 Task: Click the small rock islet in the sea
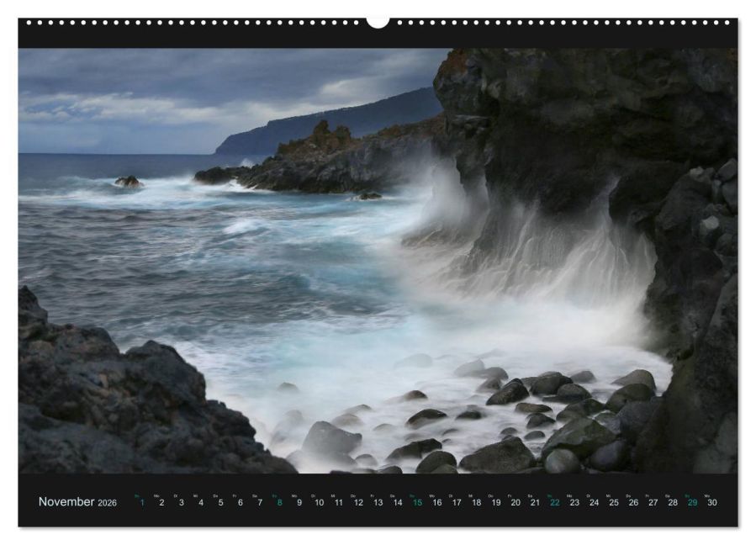point(128,182)
